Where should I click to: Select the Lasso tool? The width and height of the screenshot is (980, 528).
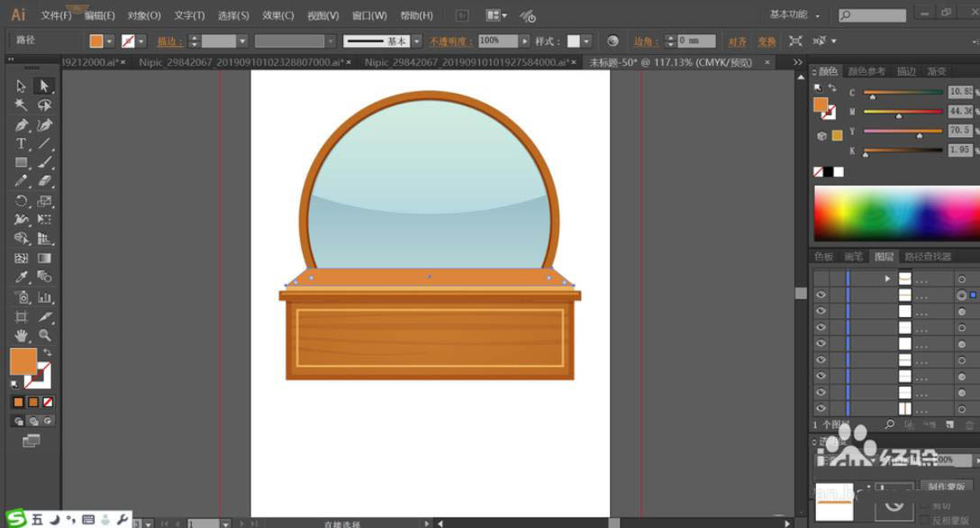coord(44,105)
